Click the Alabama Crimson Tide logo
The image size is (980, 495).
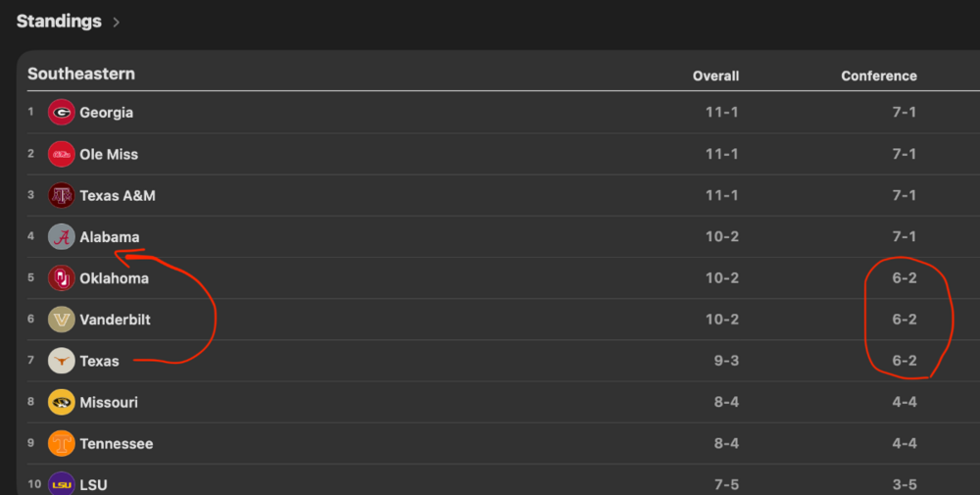(x=62, y=237)
